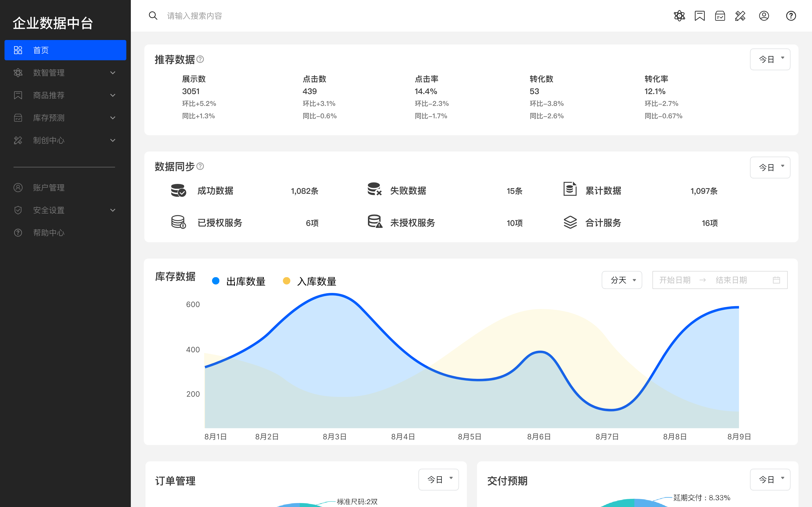
Task: Click the 成功数据 database icon
Action: tap(178, 190)
